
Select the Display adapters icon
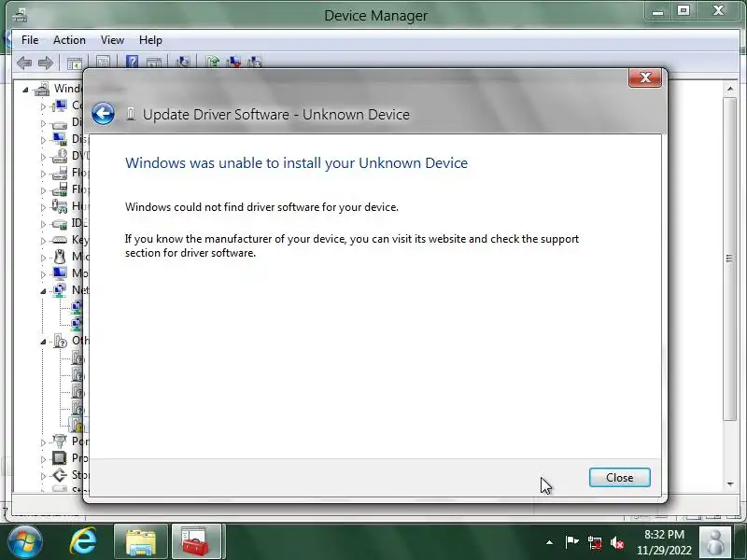[60, 139]
